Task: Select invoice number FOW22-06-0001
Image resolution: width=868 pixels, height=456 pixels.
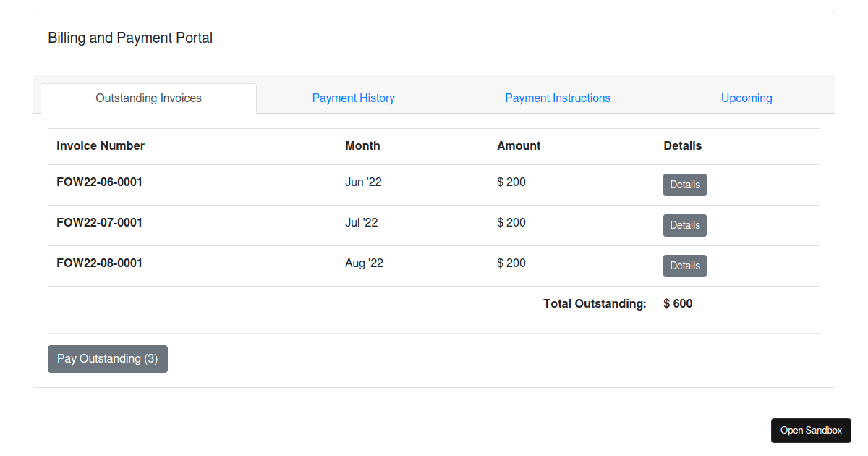Action: [x=99, y=182]
